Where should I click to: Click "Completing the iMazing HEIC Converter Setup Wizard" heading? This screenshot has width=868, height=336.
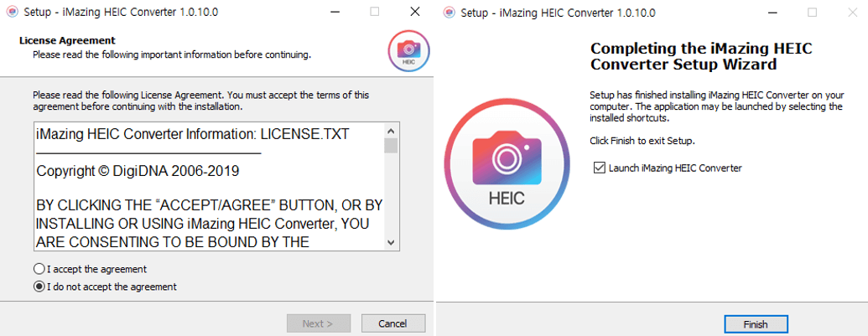point(701,56)
